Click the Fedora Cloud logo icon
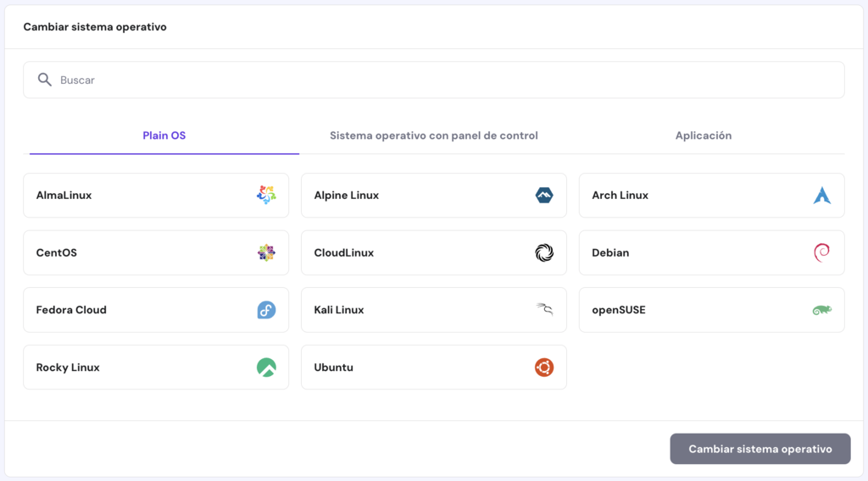Screen dimensions: 868x481 click(x=266, y=310)
